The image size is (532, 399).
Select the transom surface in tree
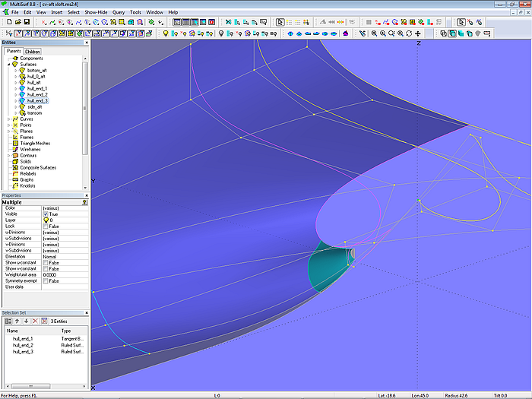34,113
